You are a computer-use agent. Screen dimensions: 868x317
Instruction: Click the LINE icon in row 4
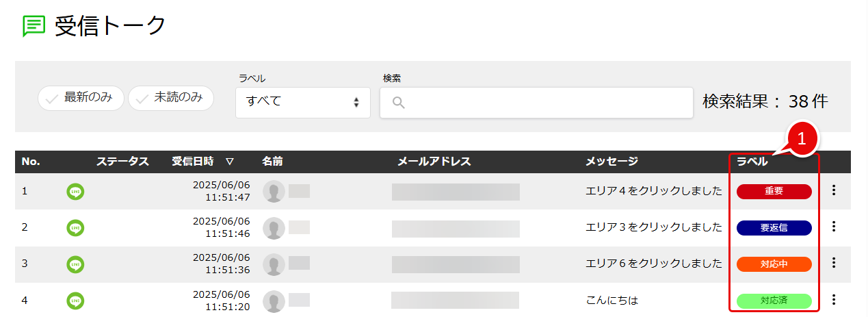click(75, 300)
